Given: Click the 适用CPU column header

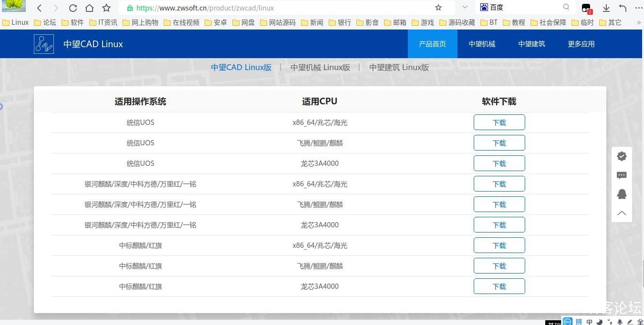Looking at the screenshot, I should 320,102.
